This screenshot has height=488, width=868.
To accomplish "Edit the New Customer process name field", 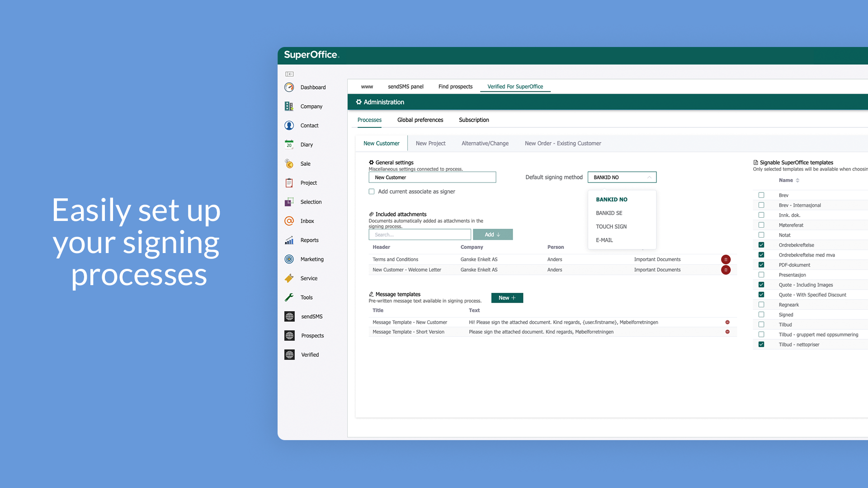I will [432, 177].
